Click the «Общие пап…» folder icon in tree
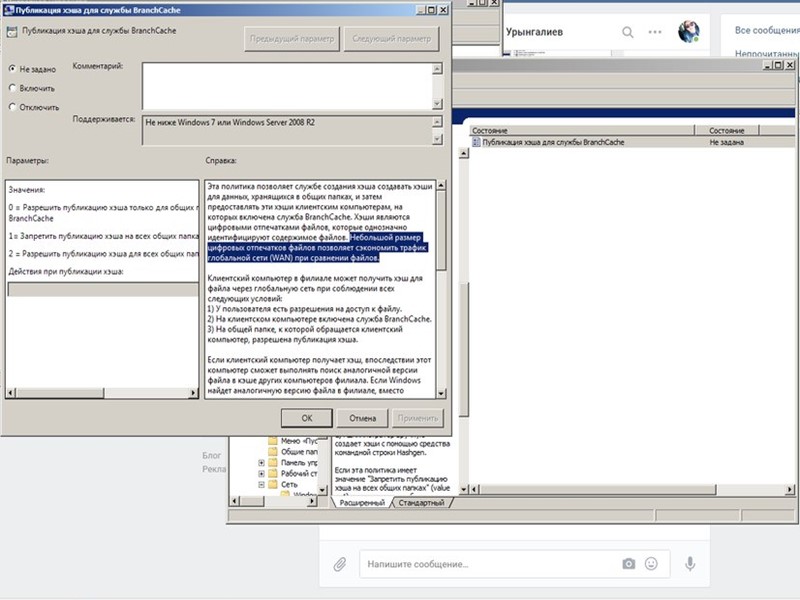 (x=273, y=452)
